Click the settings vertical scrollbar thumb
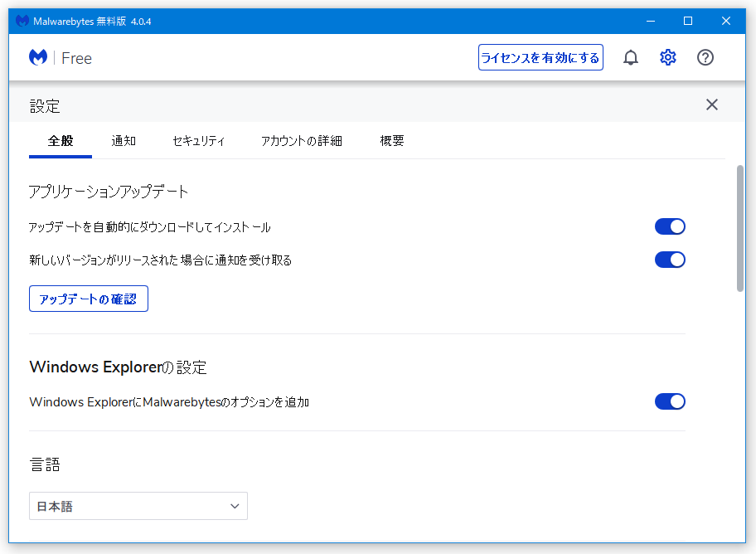Viewport: 756px width, 554px height. pyautogui.click(x=740, y=228)
